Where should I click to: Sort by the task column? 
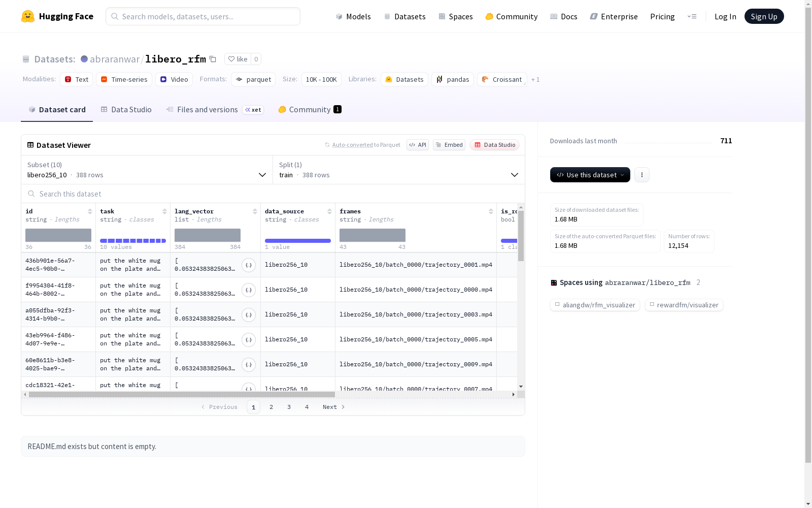pyautogui.click(x=164, y=211)
